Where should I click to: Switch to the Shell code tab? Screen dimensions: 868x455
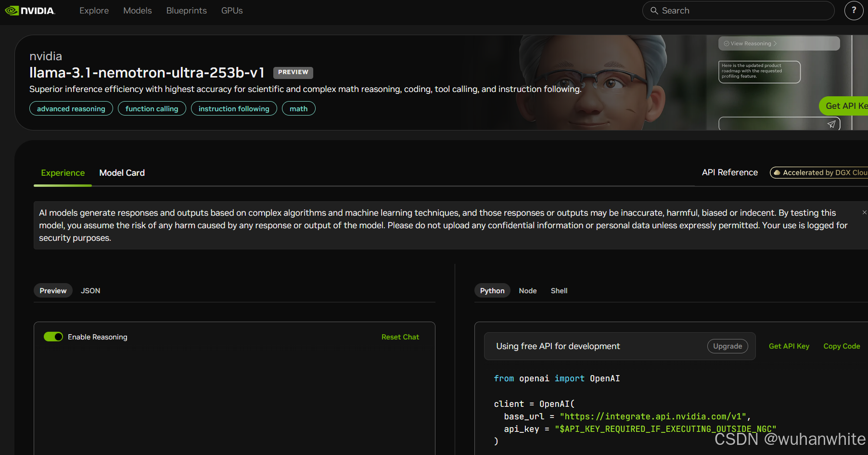(x=559, y=291)
